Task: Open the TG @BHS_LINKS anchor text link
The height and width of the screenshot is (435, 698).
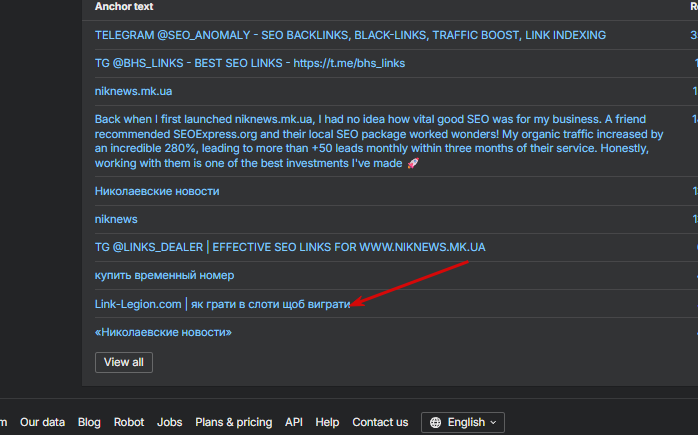Action: click(250, 63)
